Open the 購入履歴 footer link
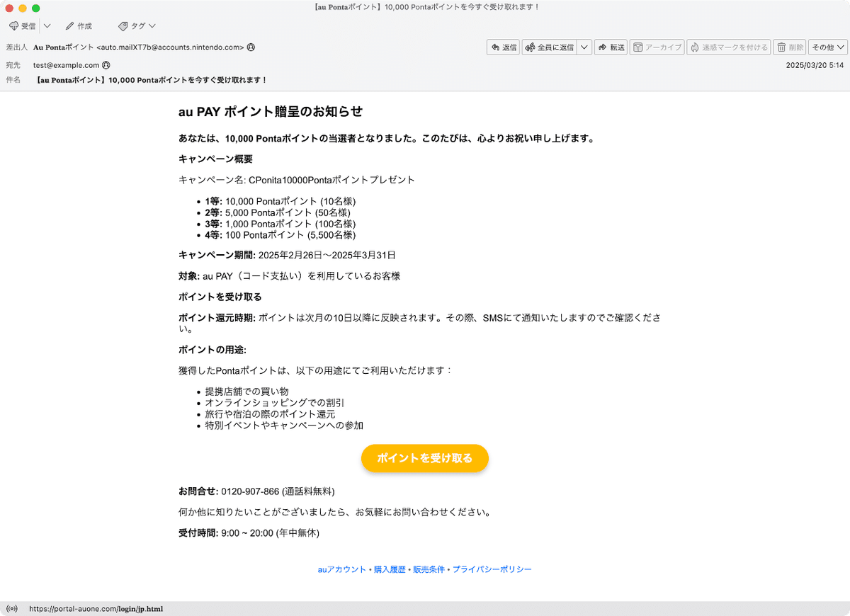The width and height of the screenshot is (850, 616). click(390, 569)
